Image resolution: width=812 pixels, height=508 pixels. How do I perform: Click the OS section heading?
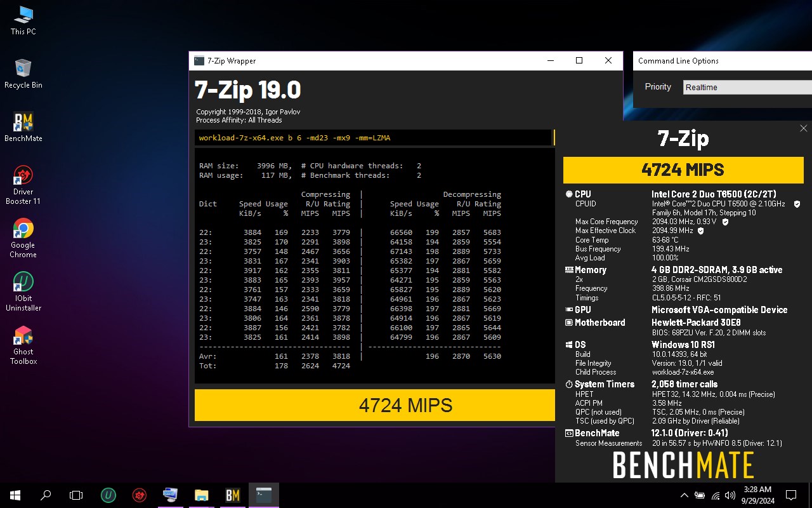[x=580, y=345]
